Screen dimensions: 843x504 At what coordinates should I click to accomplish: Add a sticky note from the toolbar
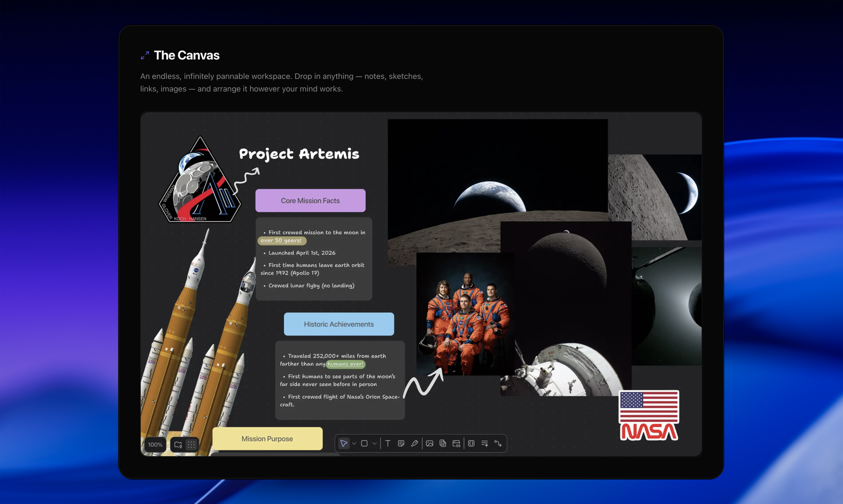pyautogui.click(x=401, y=443)
